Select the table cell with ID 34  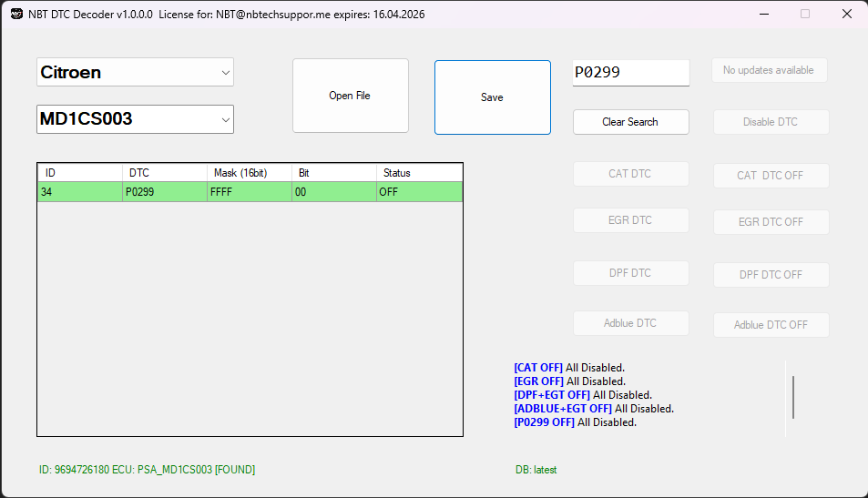tap(80, 192)
